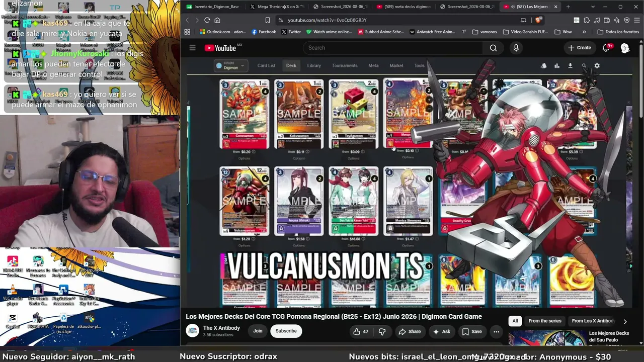Select the All filter chip

point(515,321)
